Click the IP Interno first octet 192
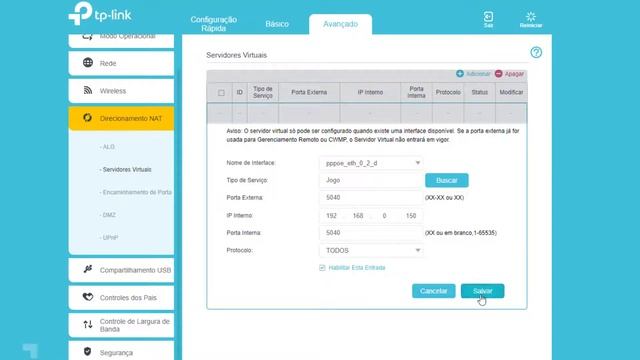 click(331, 216)
